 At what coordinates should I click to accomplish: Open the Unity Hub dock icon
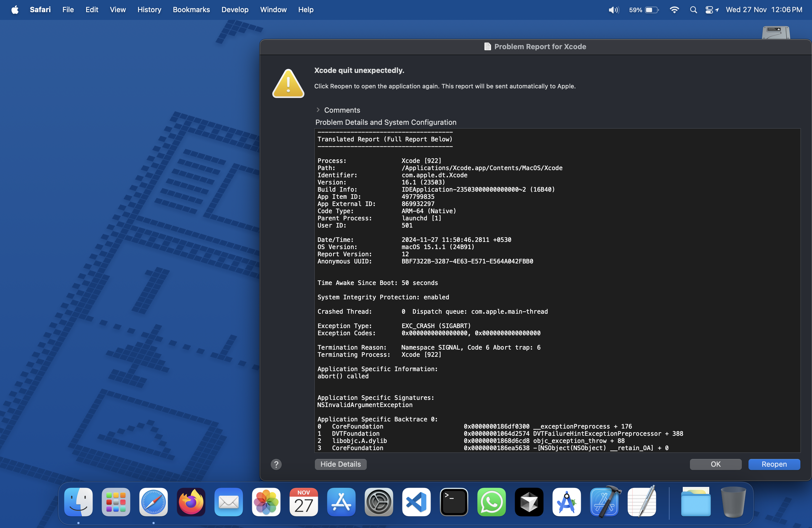click(529, 502)
